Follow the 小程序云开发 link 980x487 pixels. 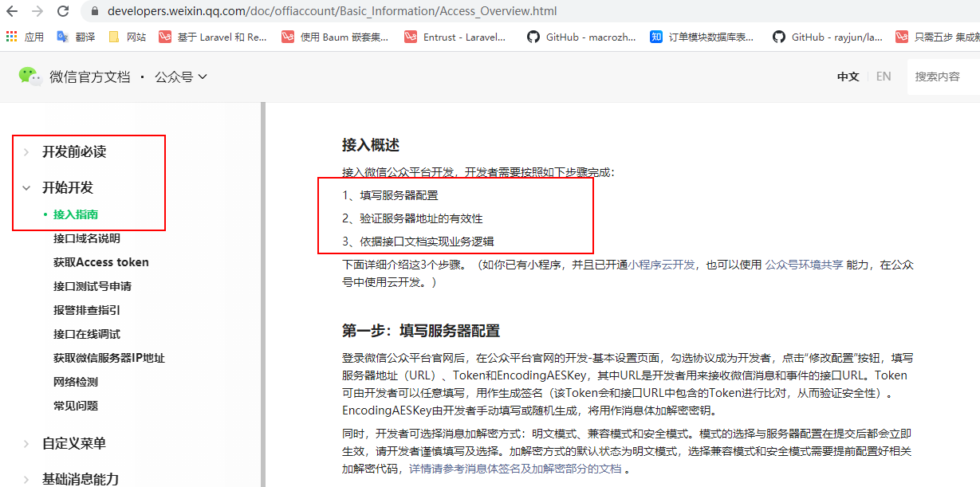(662, 265)
